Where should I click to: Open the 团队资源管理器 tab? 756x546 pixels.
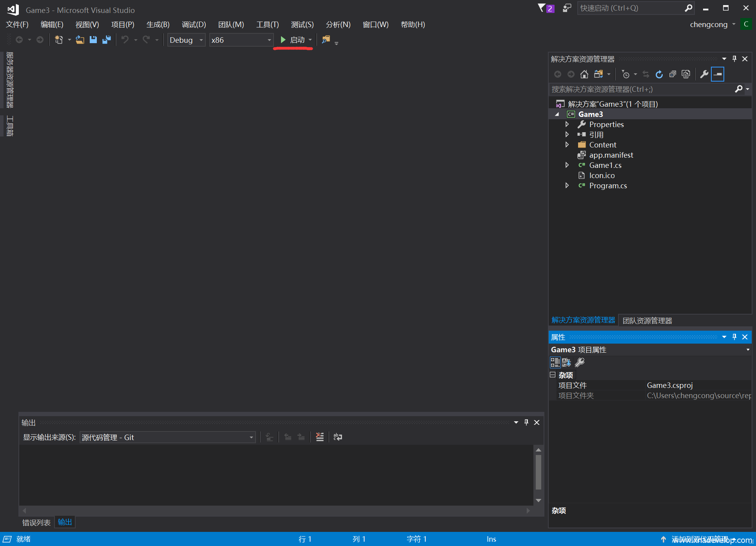[647, 320]
